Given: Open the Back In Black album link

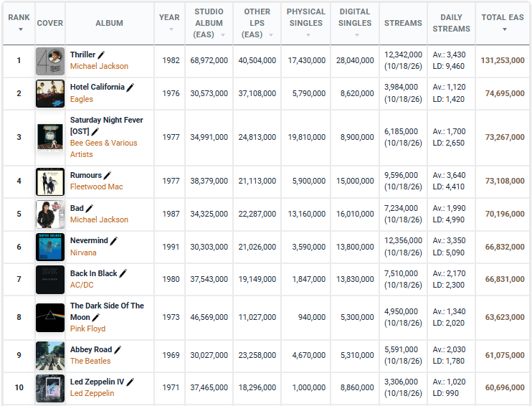Looking at the screenshot, I should point(94,273).
